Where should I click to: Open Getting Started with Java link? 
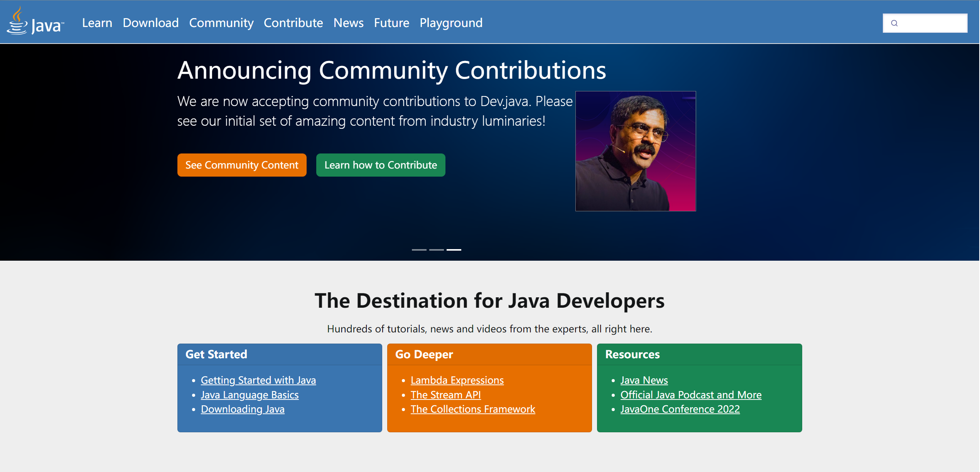pos(258,380)
